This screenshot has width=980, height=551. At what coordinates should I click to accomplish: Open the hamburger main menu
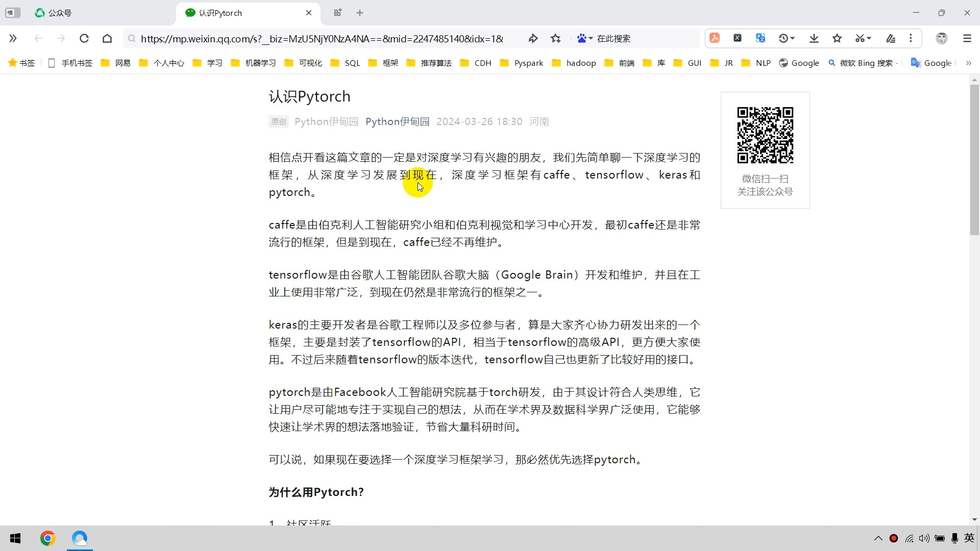point(967,38)
